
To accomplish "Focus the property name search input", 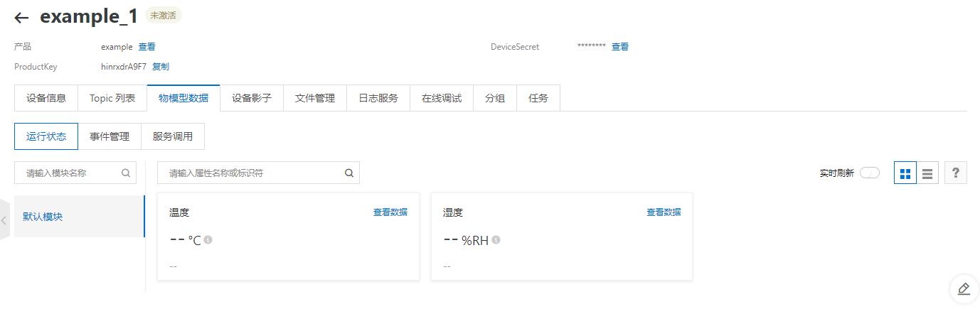I will click(258, 173).
